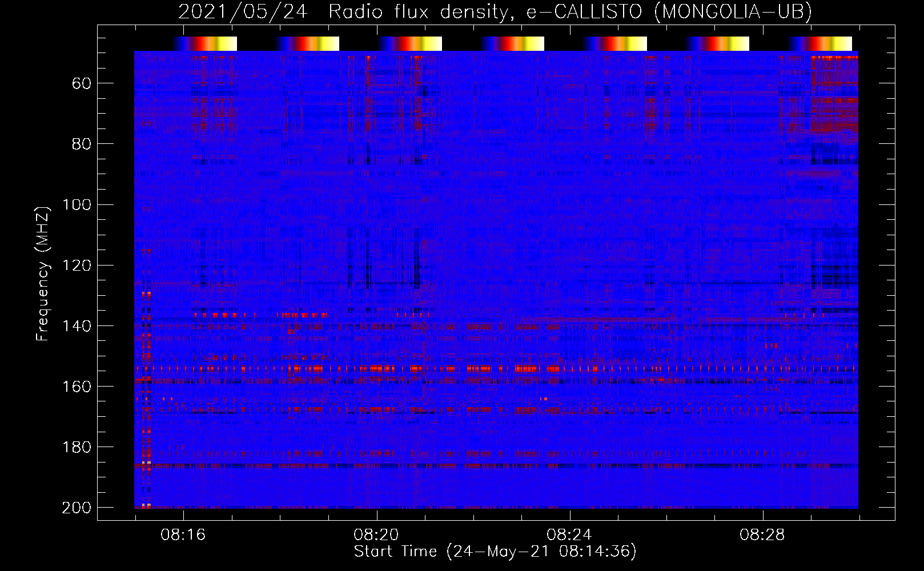Click the '160' frequency tick label

point(77,387)
